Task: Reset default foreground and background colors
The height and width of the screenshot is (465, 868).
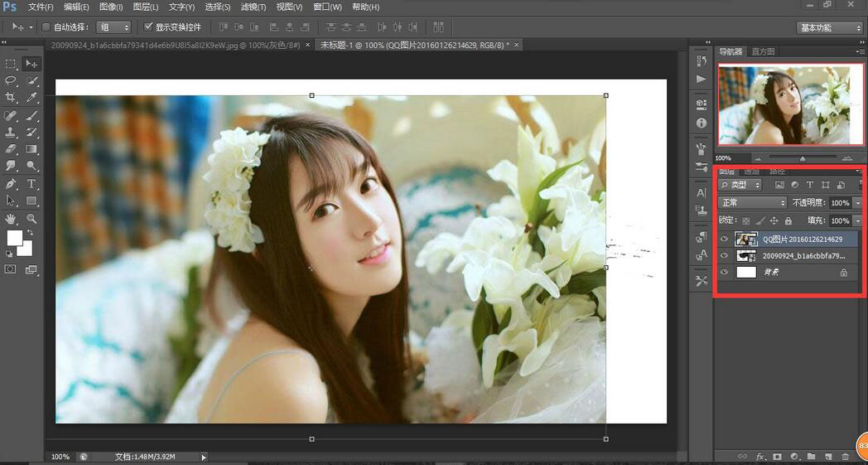Action: point(9,254)
